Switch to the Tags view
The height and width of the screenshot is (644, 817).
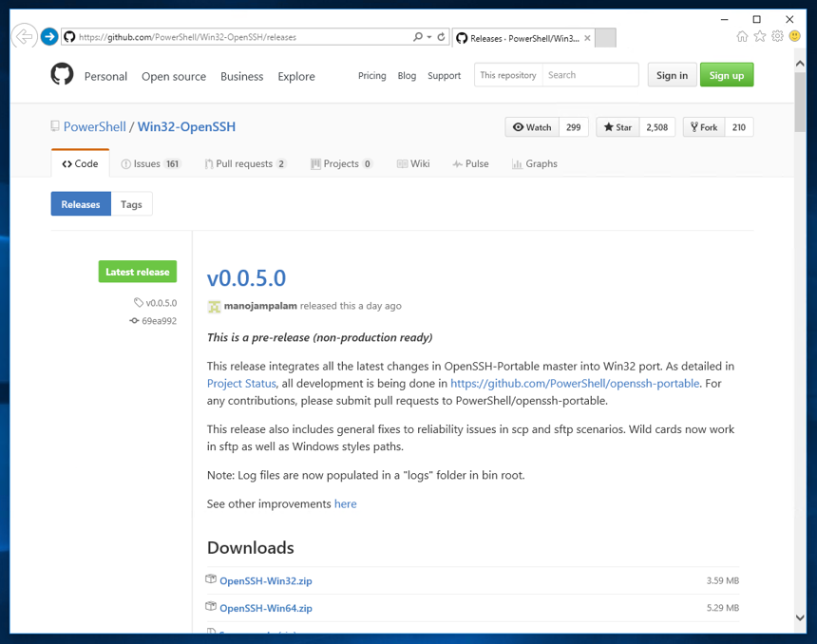coord(131,203)
